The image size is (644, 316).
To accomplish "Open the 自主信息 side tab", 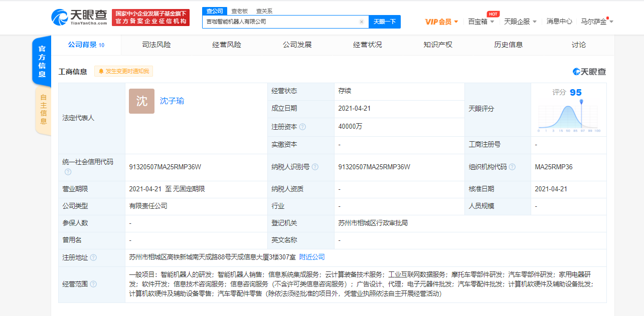I will pyautogui.click(x=43, y=110).
